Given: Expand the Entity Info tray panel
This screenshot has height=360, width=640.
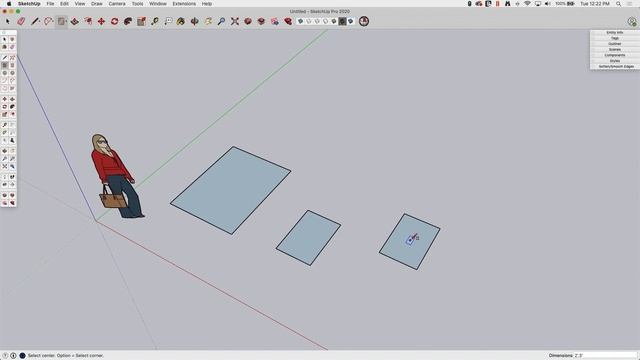Looking at the screenshot, I should pos(615,32).
